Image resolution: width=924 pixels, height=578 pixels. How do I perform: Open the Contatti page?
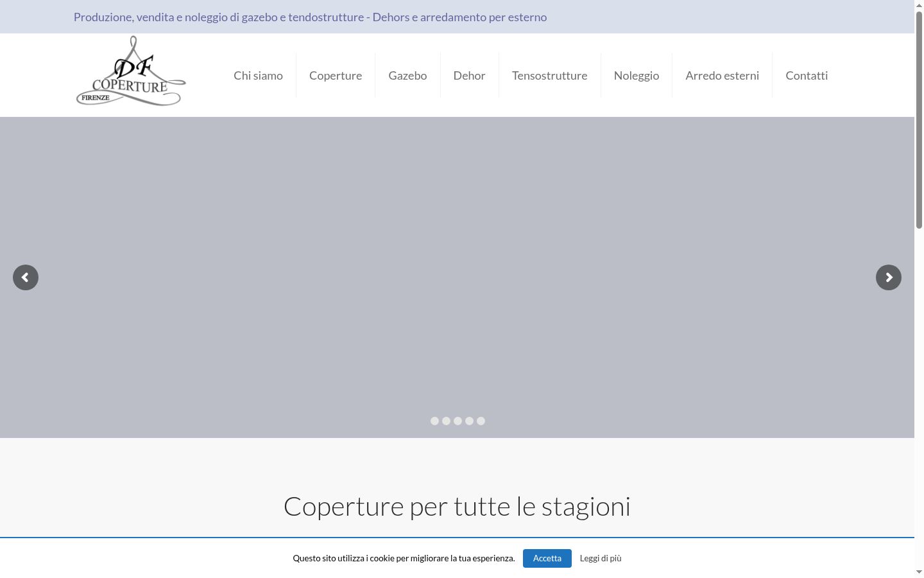pyautogui.click(x=807, y=75)
